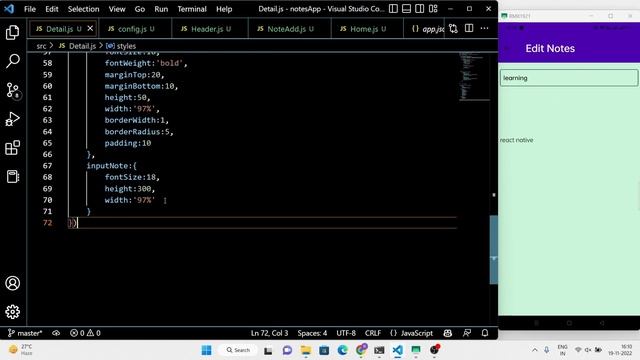Screen dimensions: 640x360
Task: Show hidden system tray icons chevron
Action: 535,350
